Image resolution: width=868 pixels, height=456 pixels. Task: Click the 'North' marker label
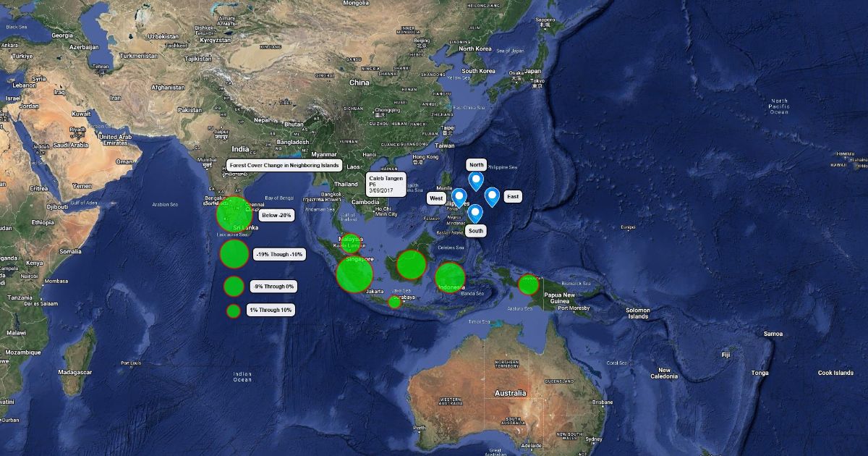pos(476,164)
